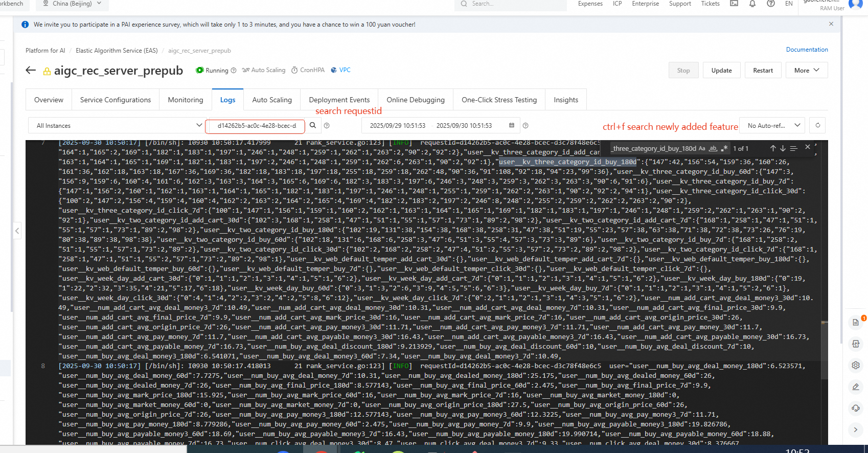Image resolution: width=868 pixels, height=453 pixels.
Task: Open the help question mark in top bar
Action: (x=771, y=4)
